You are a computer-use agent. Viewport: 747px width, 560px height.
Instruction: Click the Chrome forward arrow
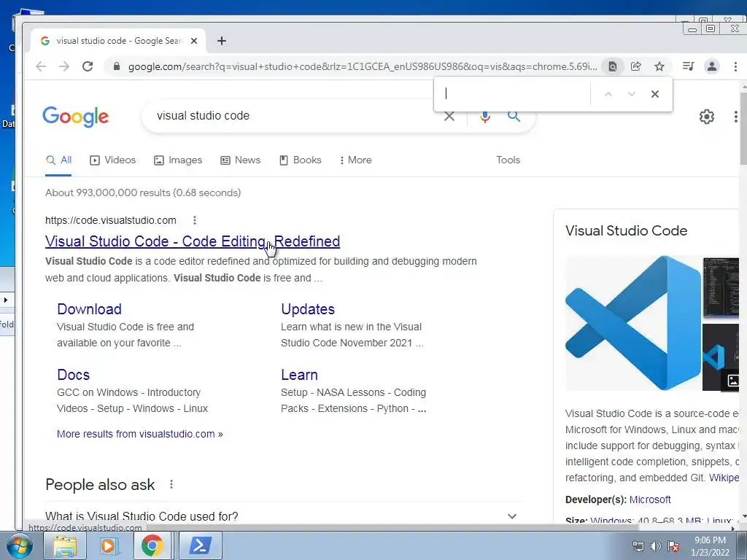point(64,66)
